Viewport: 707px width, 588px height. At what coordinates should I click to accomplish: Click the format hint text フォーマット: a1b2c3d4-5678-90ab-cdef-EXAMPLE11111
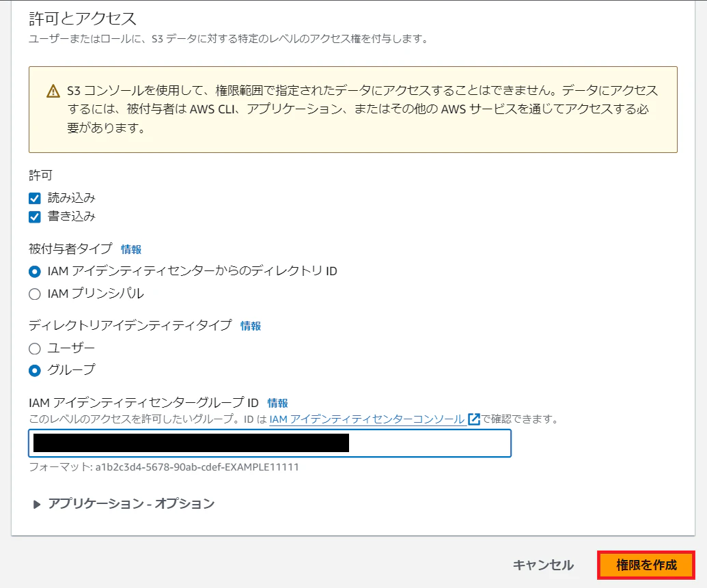[x=164, y=467]
